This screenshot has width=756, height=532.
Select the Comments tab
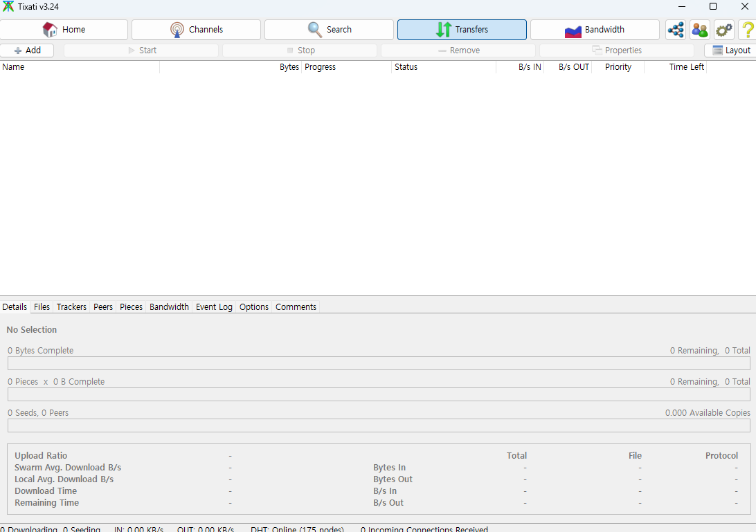[296, 307]
